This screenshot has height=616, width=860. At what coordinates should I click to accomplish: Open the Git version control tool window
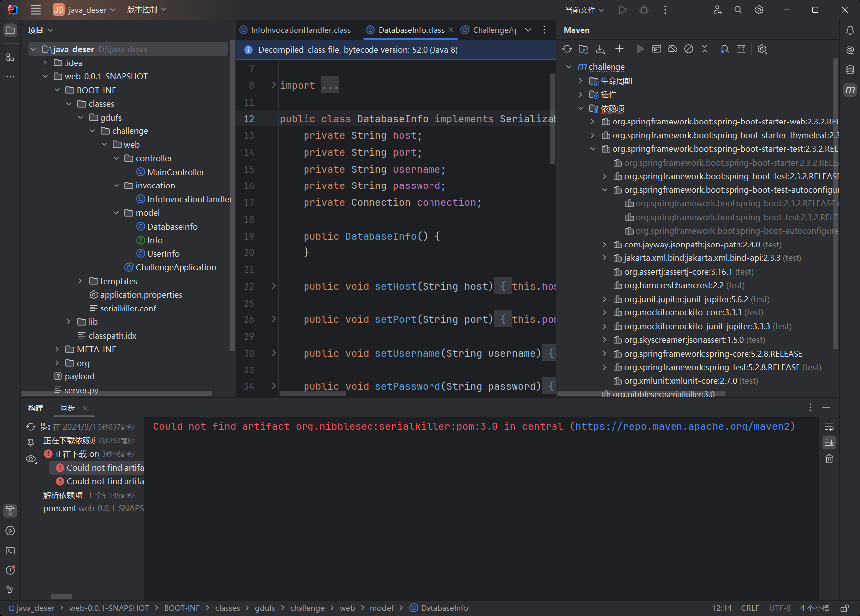pos(10,590)
